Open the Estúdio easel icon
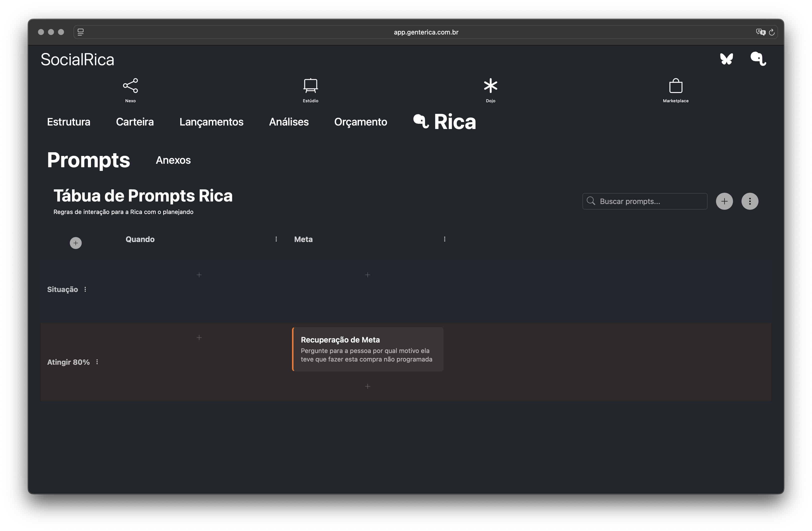812x531 pixels. click(x=310, y=86)
